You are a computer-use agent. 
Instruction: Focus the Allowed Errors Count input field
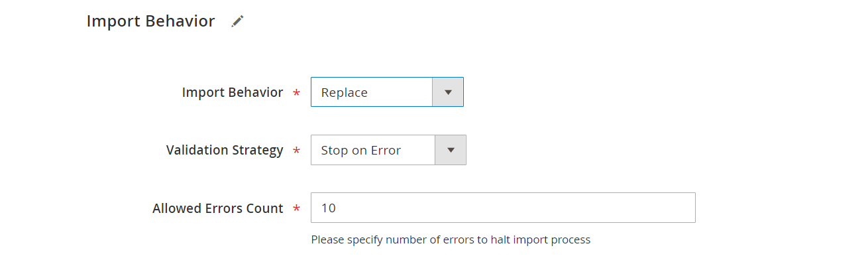(x=502, y=208)
